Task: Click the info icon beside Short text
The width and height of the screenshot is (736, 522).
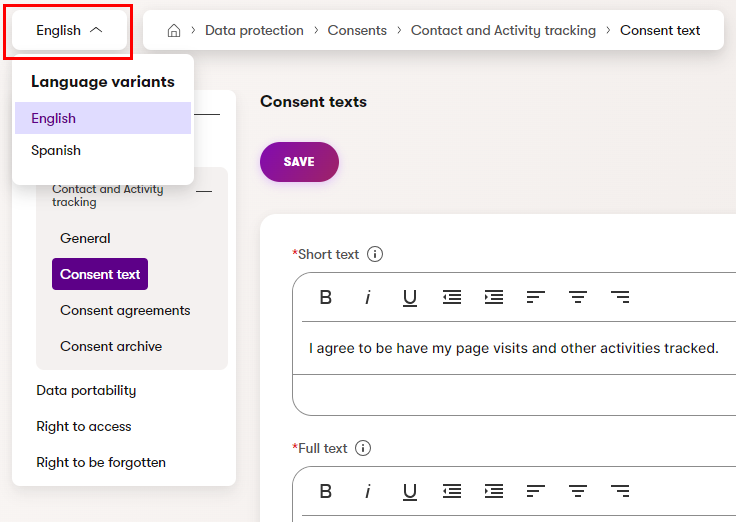Action: pyautogui.click(x=375, y=254)
